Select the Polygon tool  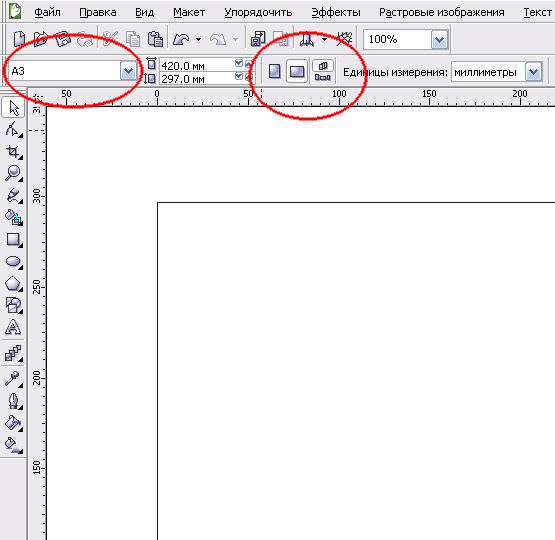[x=13, y=283]
